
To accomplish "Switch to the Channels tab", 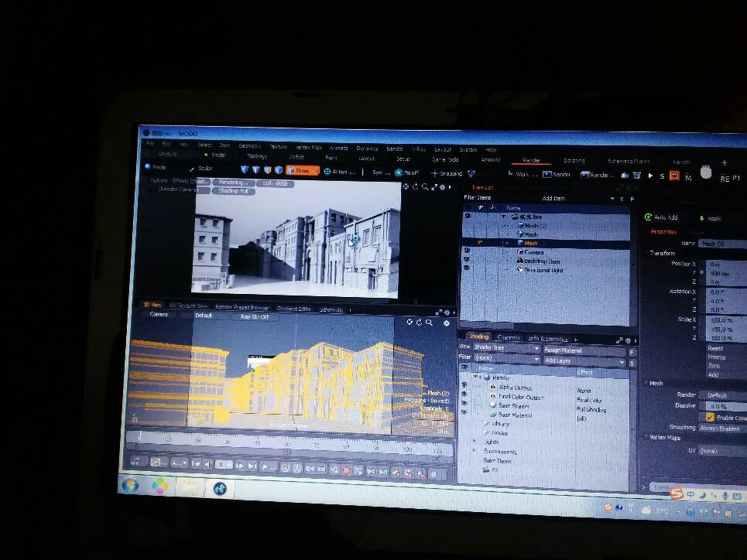I will [509, 337].
